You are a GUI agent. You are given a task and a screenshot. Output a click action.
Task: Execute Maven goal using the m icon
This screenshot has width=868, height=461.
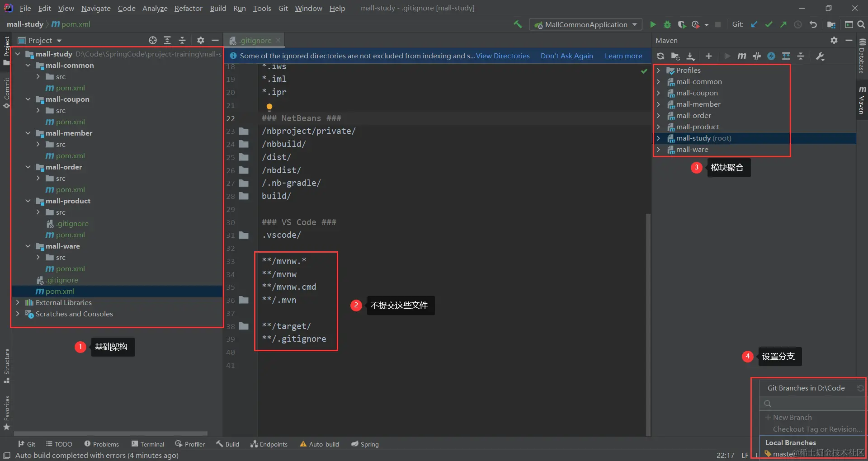click(742, 56)
